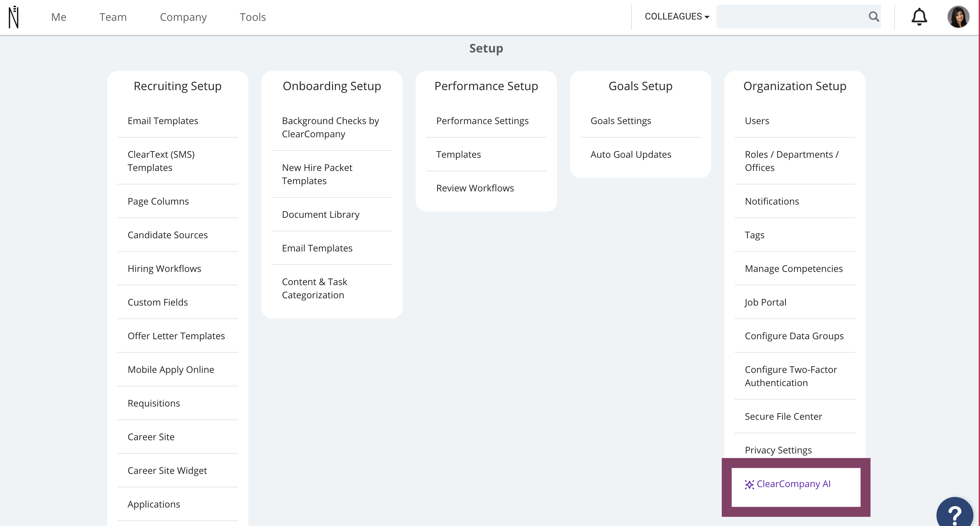Open the user profile avatar
This screenshot has width=980, height=526.
tap(958, 17)
